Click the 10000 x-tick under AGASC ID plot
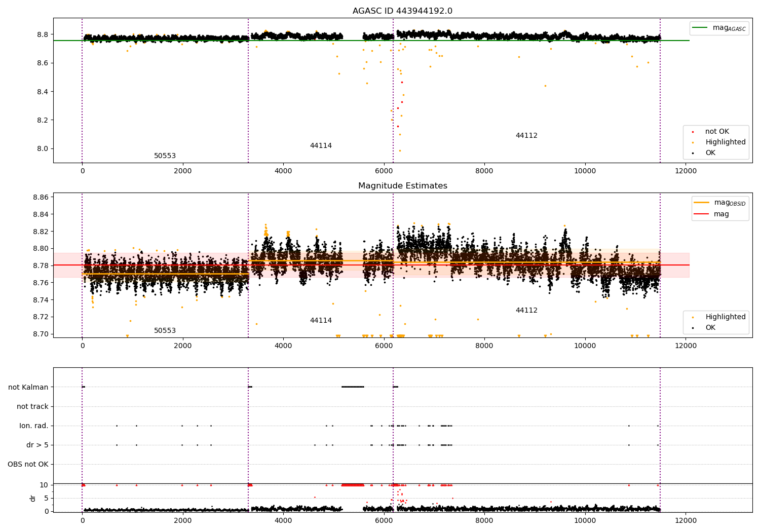Image resolution: width=760 pixels, height=532 pixels. click(x=585, y=171)
